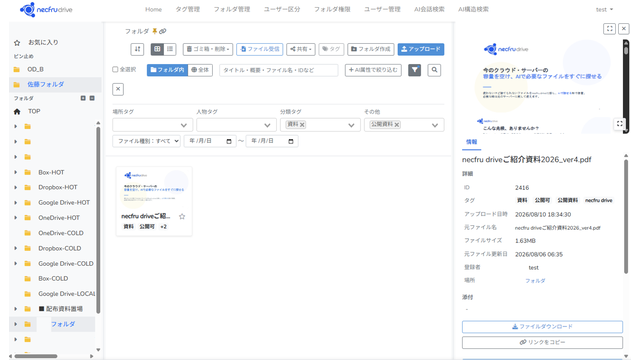Click the collapse-all icon in folder header
This screenshot has width=640, height=360.
click(x=92, y=98)
